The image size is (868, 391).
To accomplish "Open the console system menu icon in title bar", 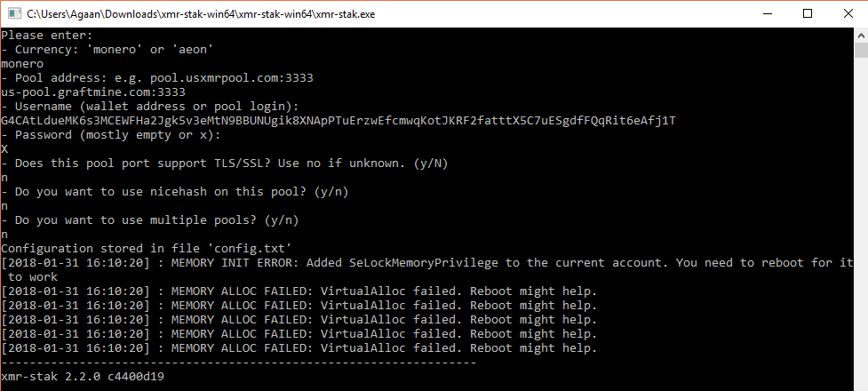I will 14,14.
